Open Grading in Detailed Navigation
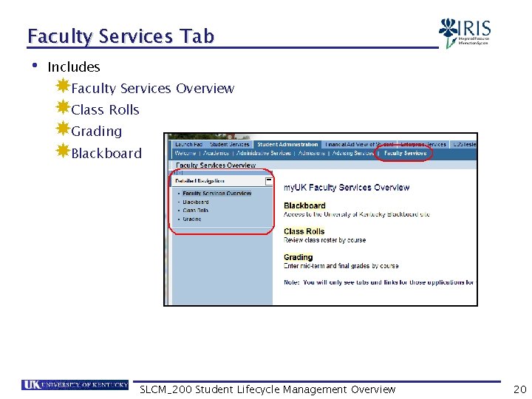 (x=192, y=219)
